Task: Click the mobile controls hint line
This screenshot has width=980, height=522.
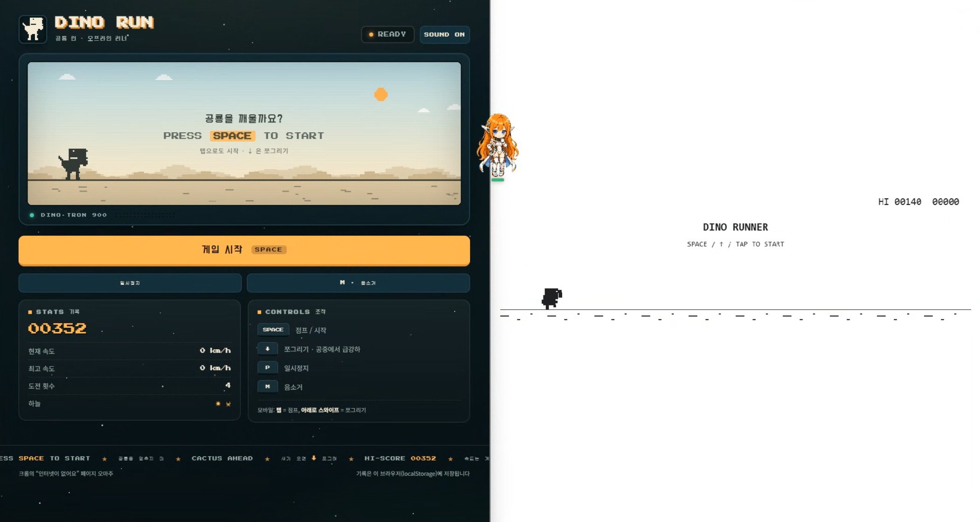Action: pos(312,410)
